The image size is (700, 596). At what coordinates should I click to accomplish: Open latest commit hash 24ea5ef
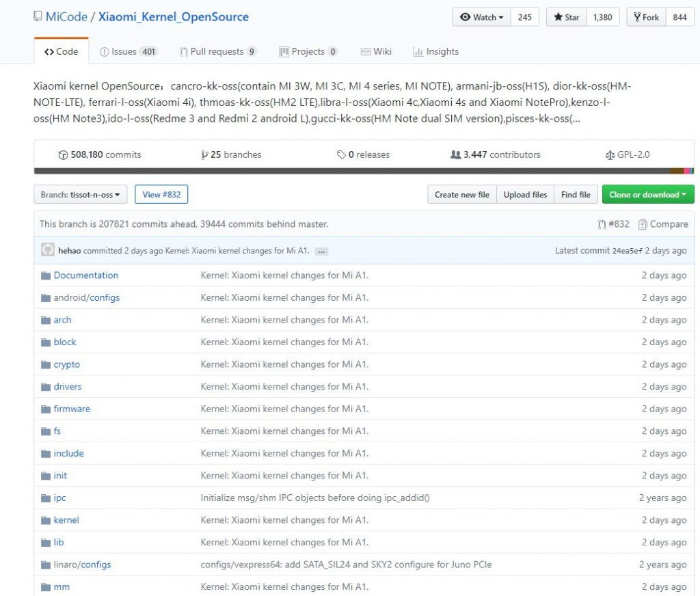pos(628,251)
